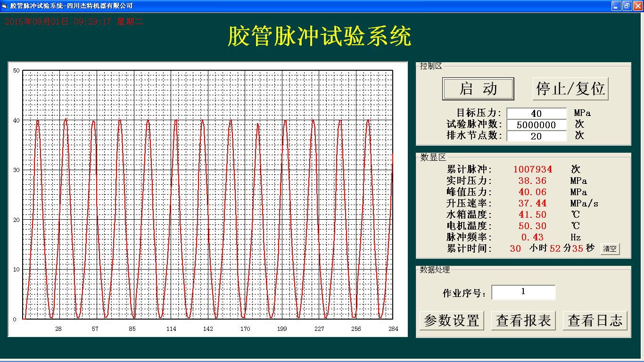Click the 试验脉冲数 field showing 5000000
This screenshot has height=362, width=644.
click(x=537, y=125)
